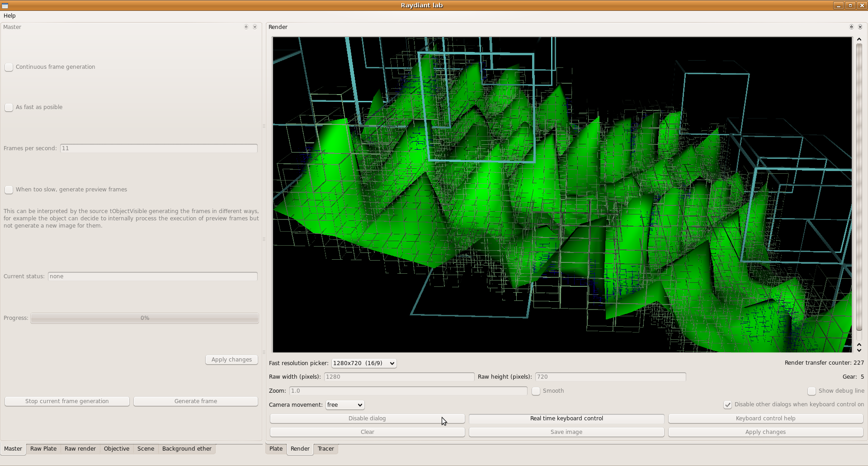Open the window menu icon in the title bar

point(5,5)
